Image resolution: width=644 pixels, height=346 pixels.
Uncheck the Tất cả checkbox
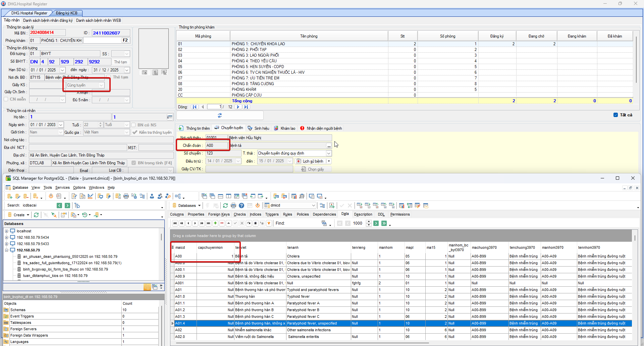tap(615, 115)
